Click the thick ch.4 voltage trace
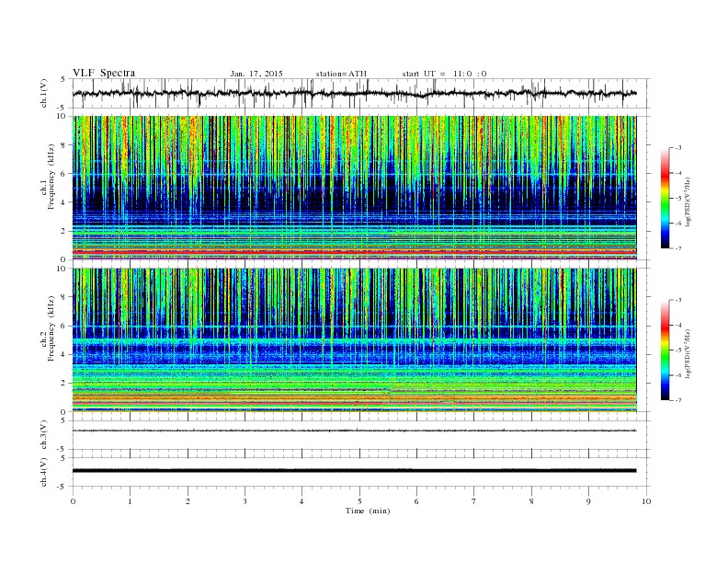 354,471
